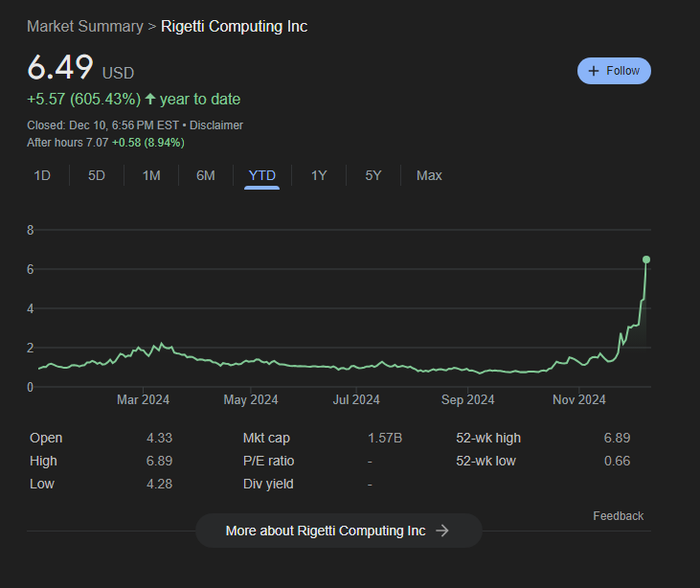This screenshot has height=588, width=700.
Task: Click the High value 6.89
Action: click(159, 461)
